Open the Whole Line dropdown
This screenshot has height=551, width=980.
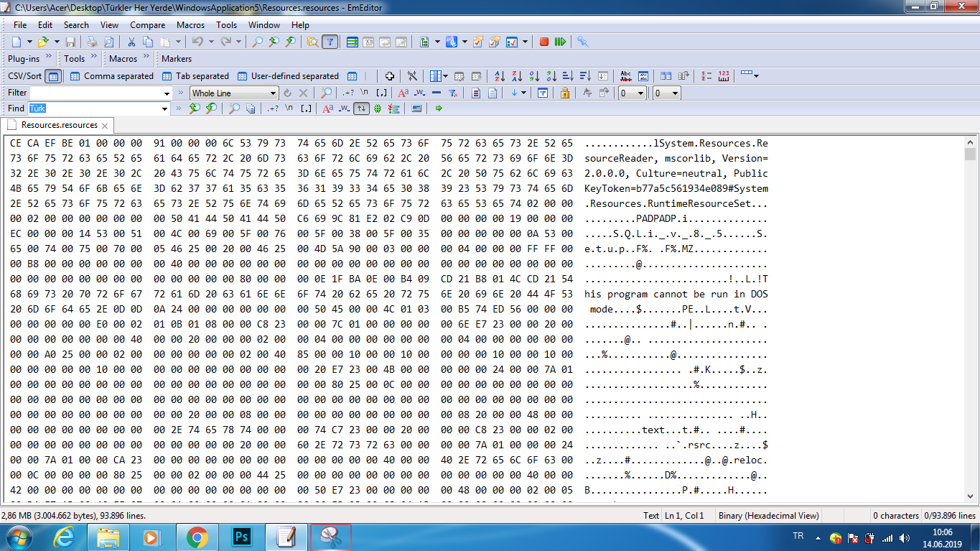pos(273,93)
